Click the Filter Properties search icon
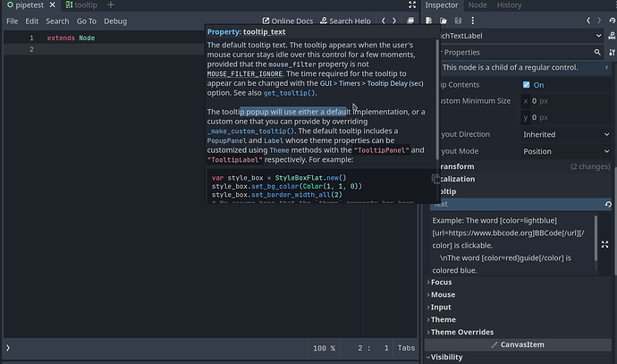The height and width of the screenshot is (364, 617). [597, 53]
